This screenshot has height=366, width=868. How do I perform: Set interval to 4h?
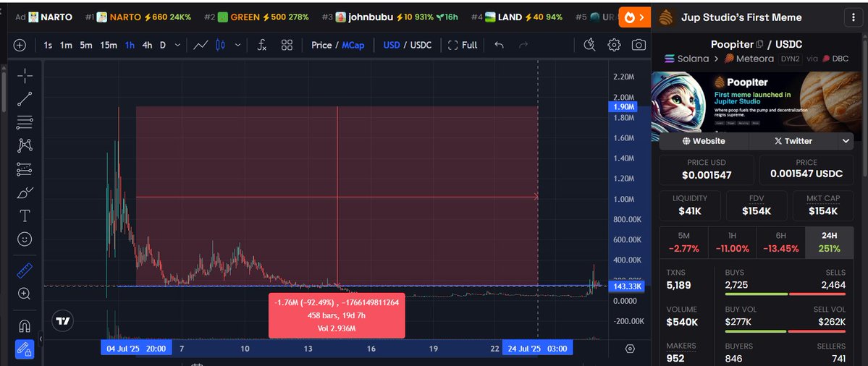pos(147,46)
